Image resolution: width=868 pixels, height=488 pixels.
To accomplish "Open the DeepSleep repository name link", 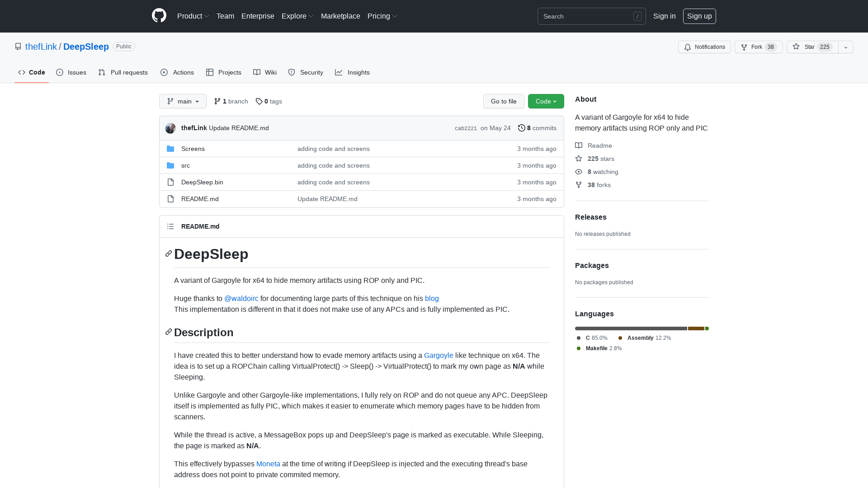I will point(86,47).
